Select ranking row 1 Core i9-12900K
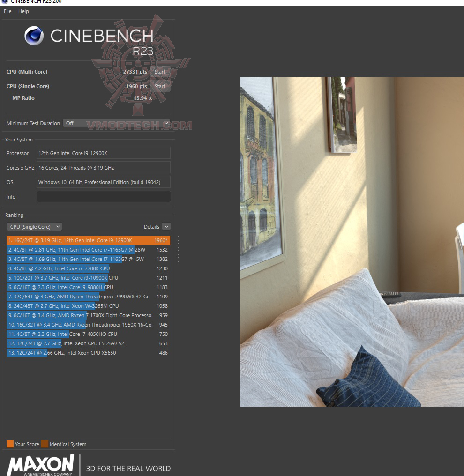The width and height of the screenshot is (464, 476). (88, 240)
